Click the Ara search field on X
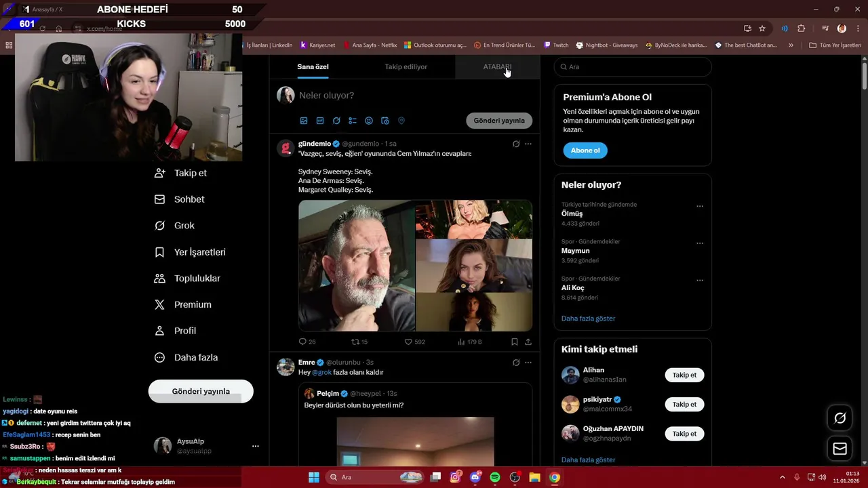This screenshot has height=488, width=868. 633,67
